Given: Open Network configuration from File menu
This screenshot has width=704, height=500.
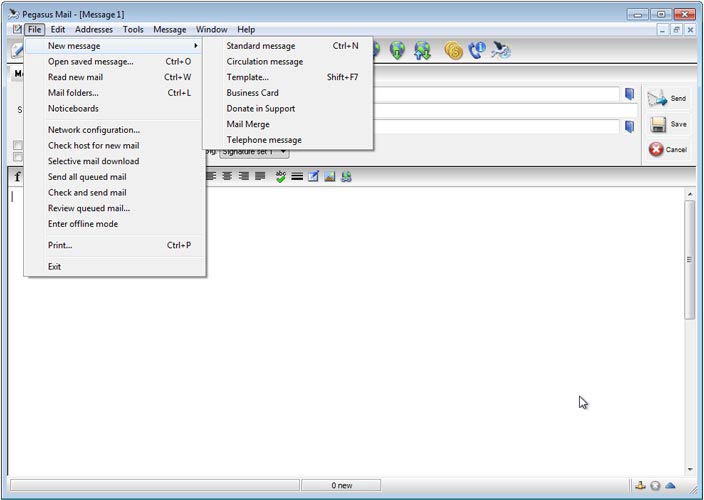Looking at the screenshot, I should click(x=94, y=130).
